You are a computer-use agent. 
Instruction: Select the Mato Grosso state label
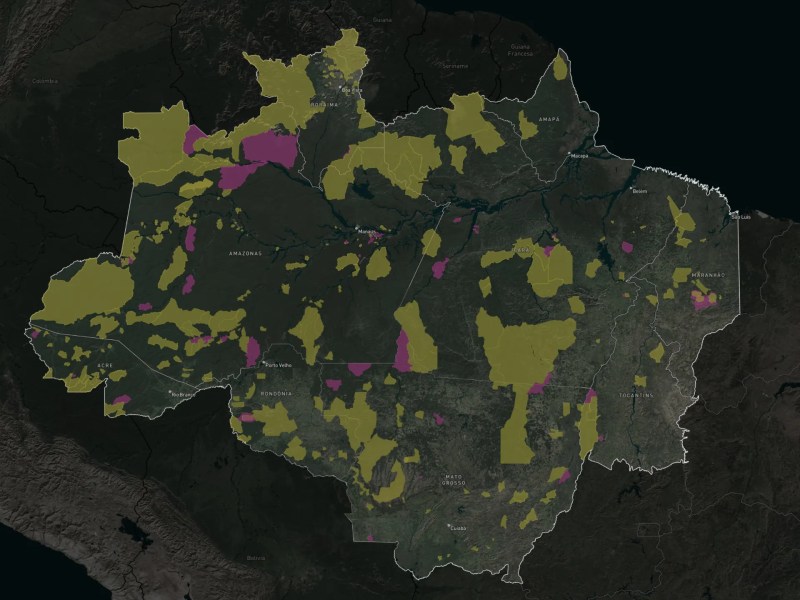click(455, 483)
